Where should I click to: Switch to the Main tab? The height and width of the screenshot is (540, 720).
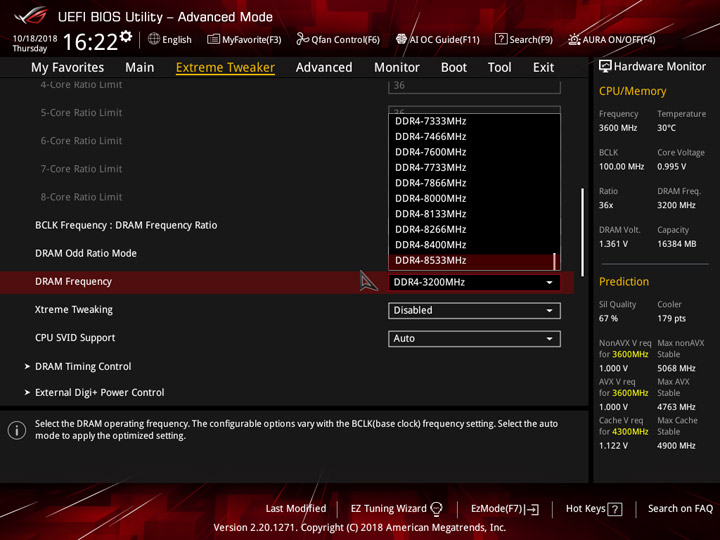[140, 67]
